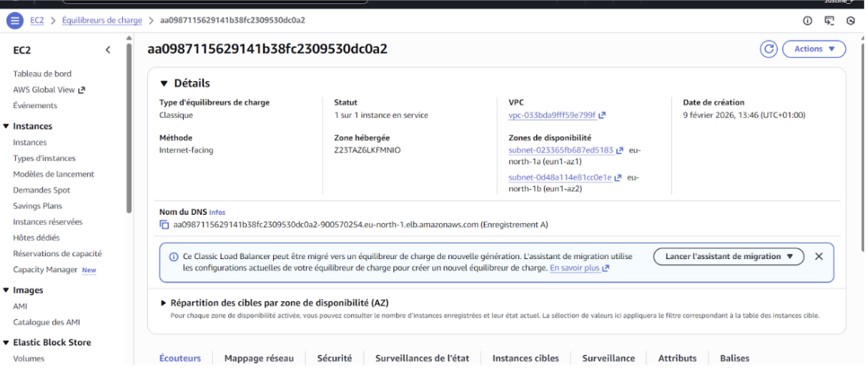The width and height of the screenshot is (868, 392).
Task: Click the info circle icon in top bar
Action: [x=807, y=21]
